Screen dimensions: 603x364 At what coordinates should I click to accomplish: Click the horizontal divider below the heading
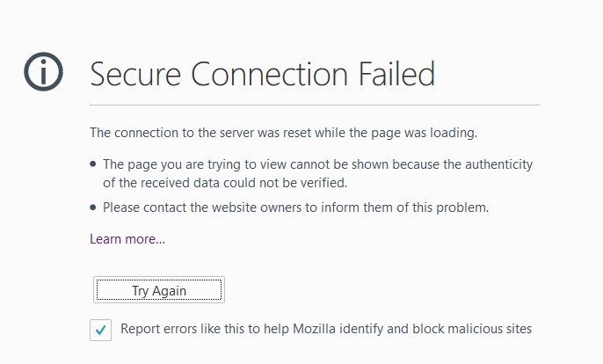click(x=314, y=106)
